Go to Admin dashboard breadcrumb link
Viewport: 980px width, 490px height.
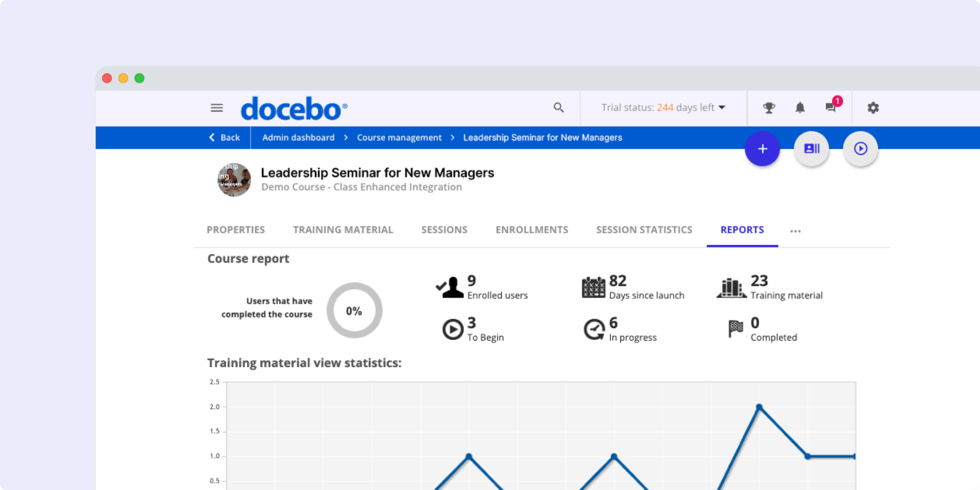(x=298, y=138)
